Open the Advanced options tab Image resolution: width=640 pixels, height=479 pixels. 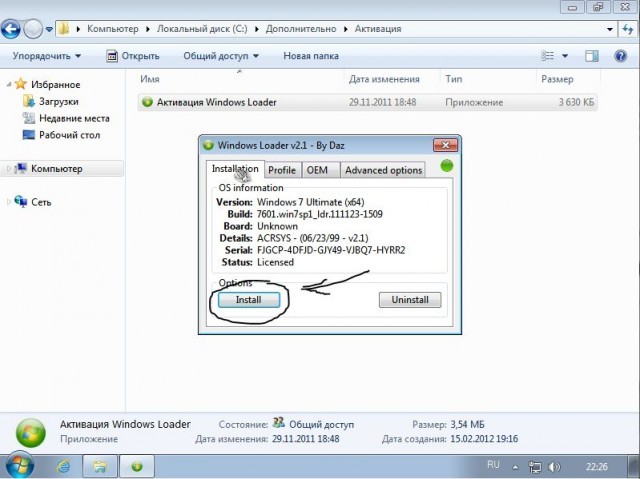coord(383,170)
